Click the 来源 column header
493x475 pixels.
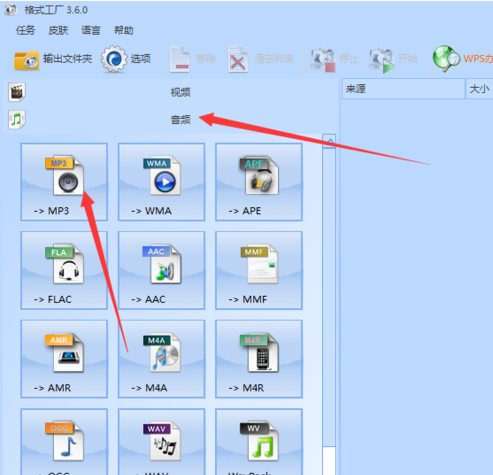403,89
